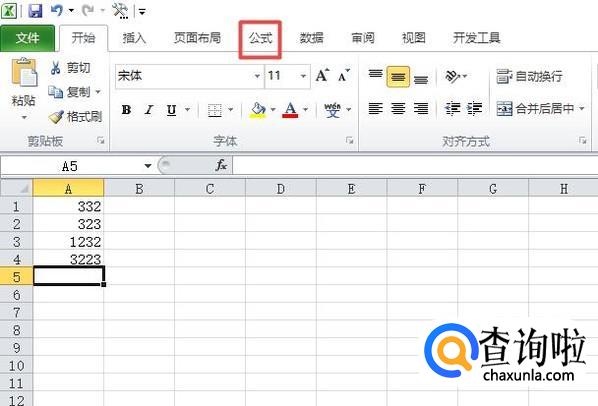Screen dimensions: 598x406
Task: Click the 自动换行 wrap text button
Action: (529, 76)
